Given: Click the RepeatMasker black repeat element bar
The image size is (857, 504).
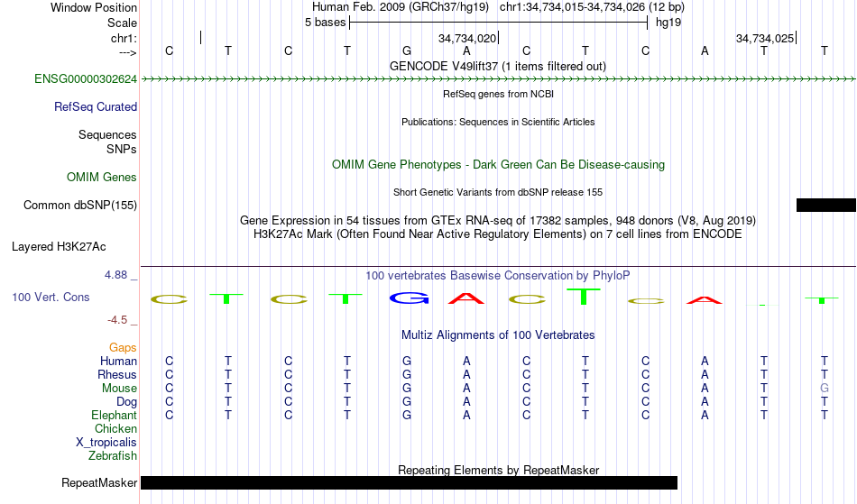Looking at the screenshot, I should click(x=409, y=482).
